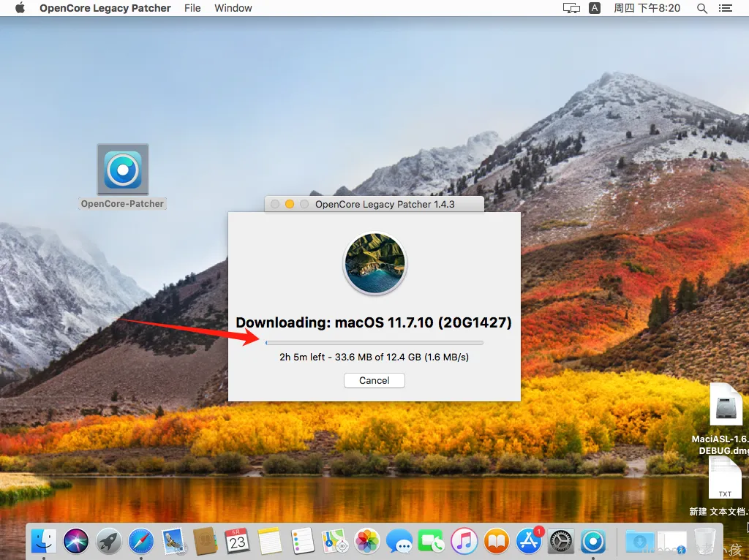The height and width of the screenshot is (560, 749).
Task: Click the Downloading macOS 11.7.10 heading
Action: [374, 322]
